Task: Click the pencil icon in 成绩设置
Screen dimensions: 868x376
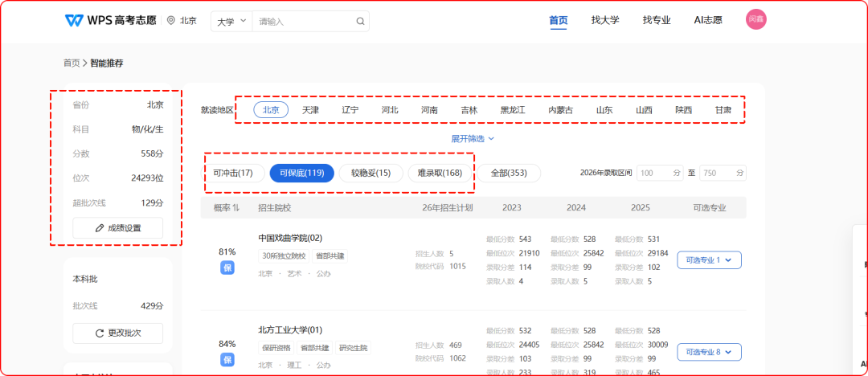Action: [x=100, y=228]
